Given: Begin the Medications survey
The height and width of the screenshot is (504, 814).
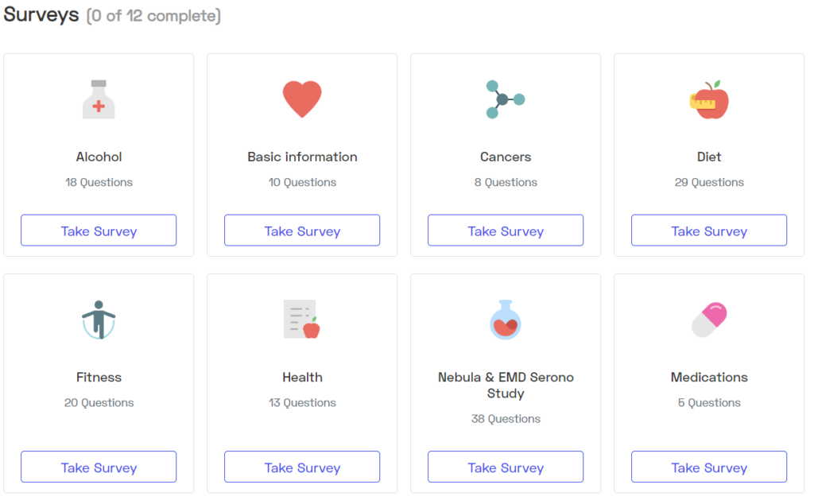Looking at the screenshot, I should point(709,467).
